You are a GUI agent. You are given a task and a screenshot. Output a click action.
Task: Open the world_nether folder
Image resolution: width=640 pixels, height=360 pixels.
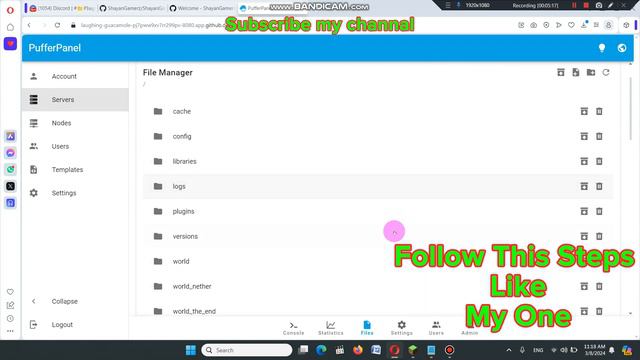[x=378, y=286]
